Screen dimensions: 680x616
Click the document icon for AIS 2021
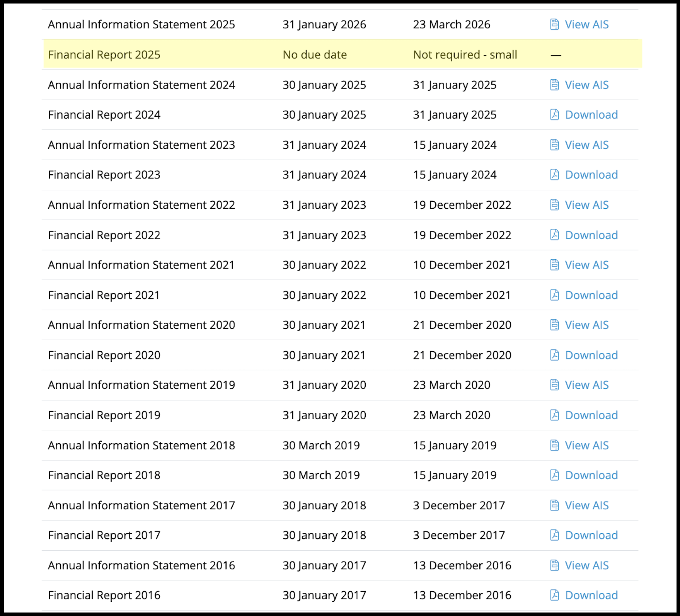[554, 265]
